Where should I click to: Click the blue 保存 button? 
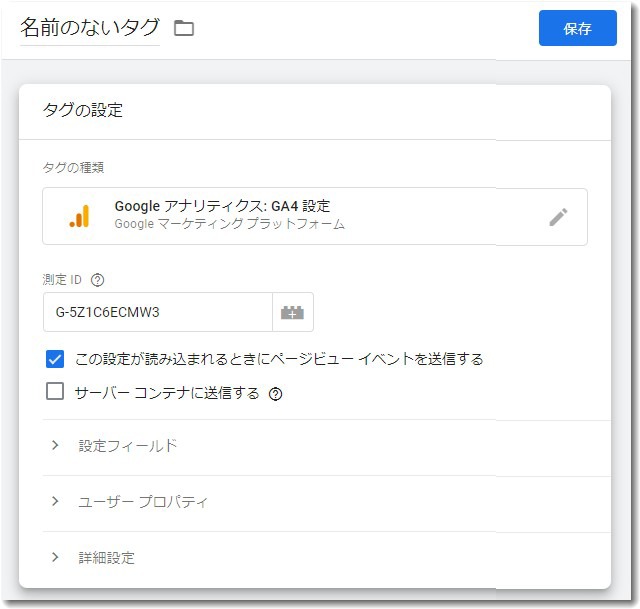pos(578,28)
